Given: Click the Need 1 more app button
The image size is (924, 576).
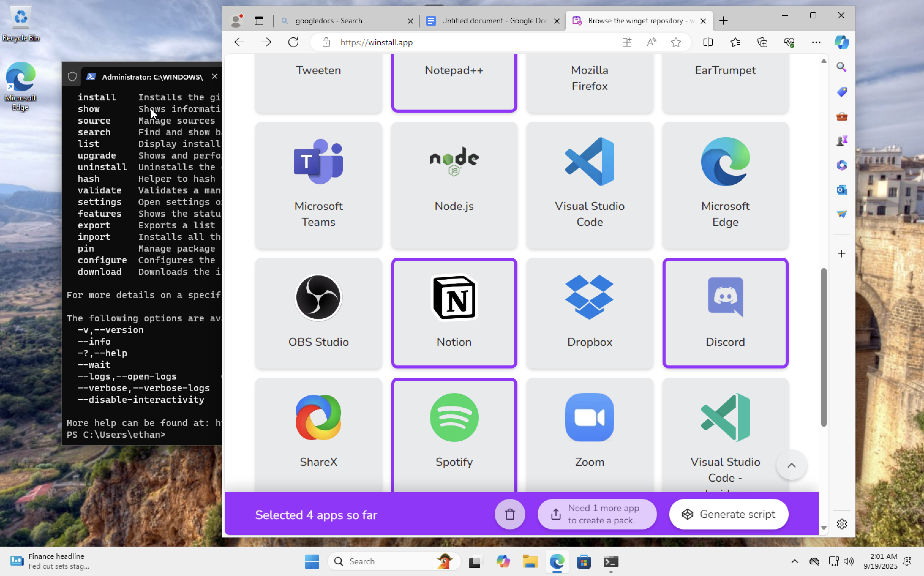Looking at the screenshot, I should coord(597,514).
